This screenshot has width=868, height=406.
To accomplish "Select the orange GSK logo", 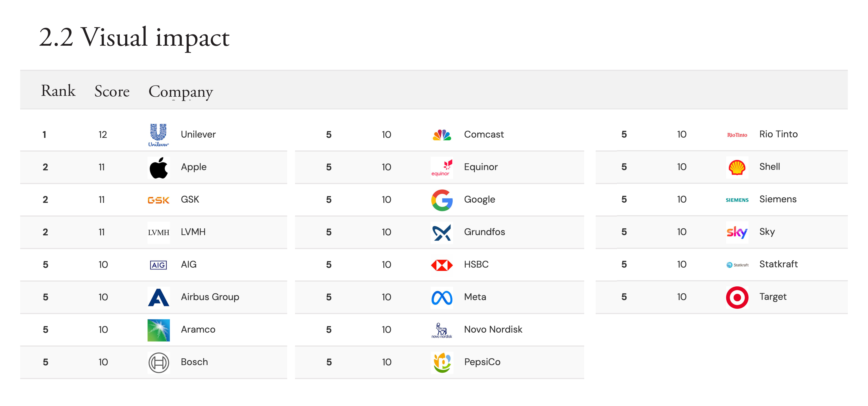I will click(158, 200).
